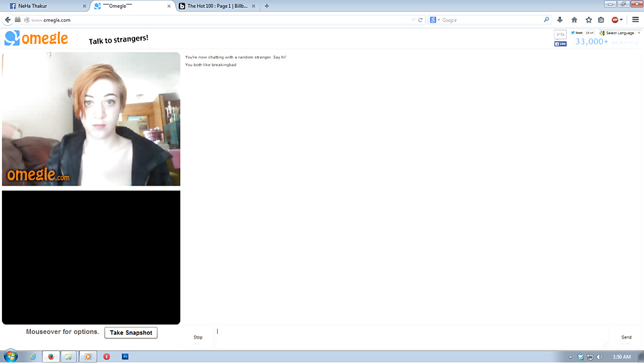Reload the page with the refresh icon
Screen dimensions: 644x363
point(420,20)
